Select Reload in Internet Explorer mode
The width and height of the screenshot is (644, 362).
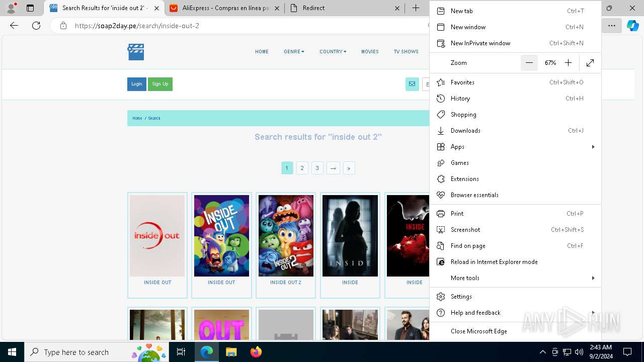pos(516,262)
